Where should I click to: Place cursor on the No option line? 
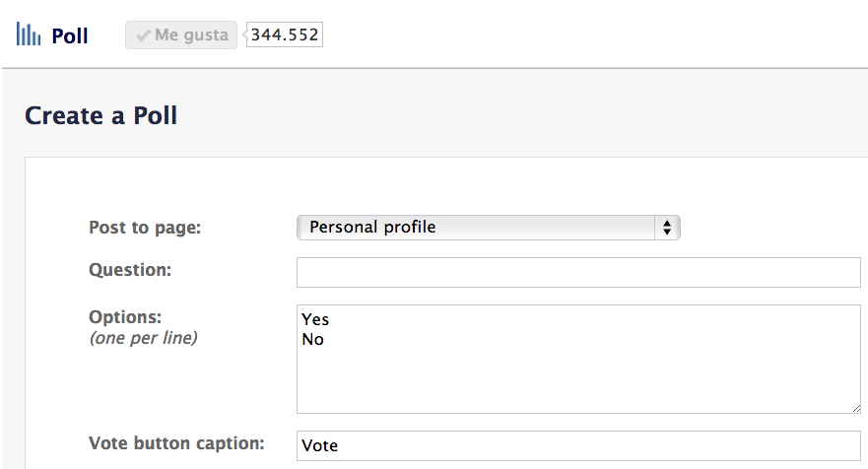[x=313, y=339]
